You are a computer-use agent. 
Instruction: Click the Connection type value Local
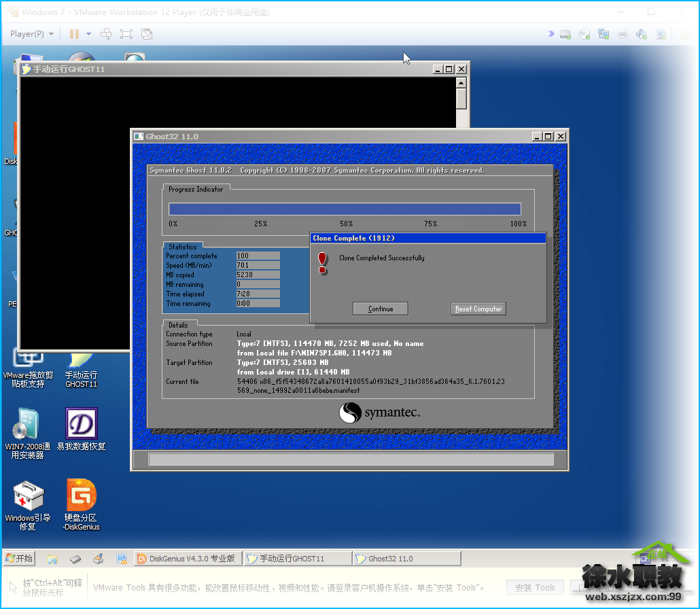point(244,334)
